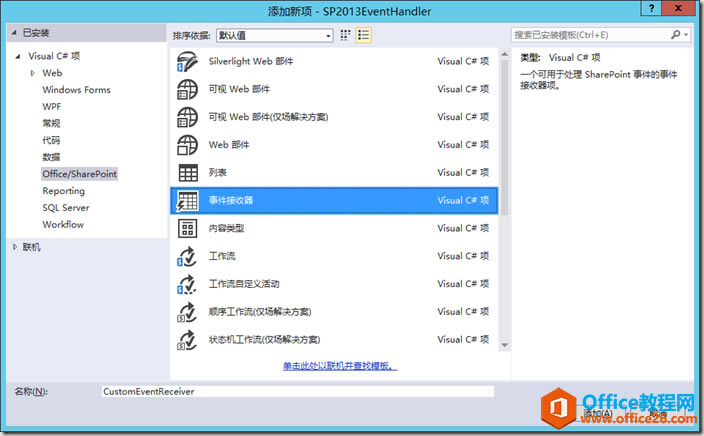704x436 pixels.
Task: Select WPF category
Action: pos(52,107)
